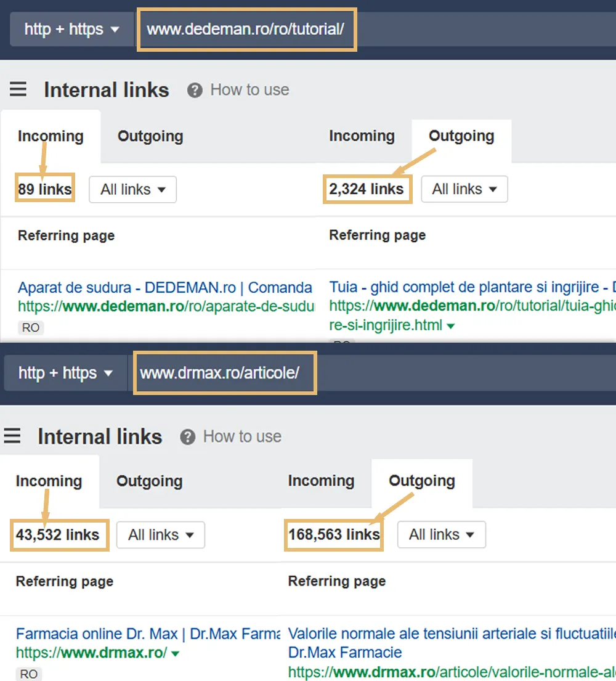Open All links filter next to 2,324 links
616x681 pixels.
464,190
